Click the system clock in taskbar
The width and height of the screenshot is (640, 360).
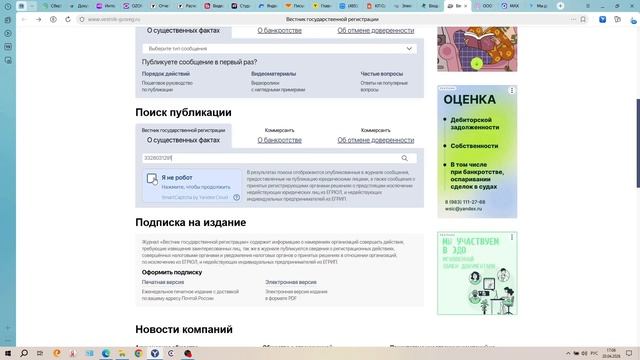click(611, 353)
